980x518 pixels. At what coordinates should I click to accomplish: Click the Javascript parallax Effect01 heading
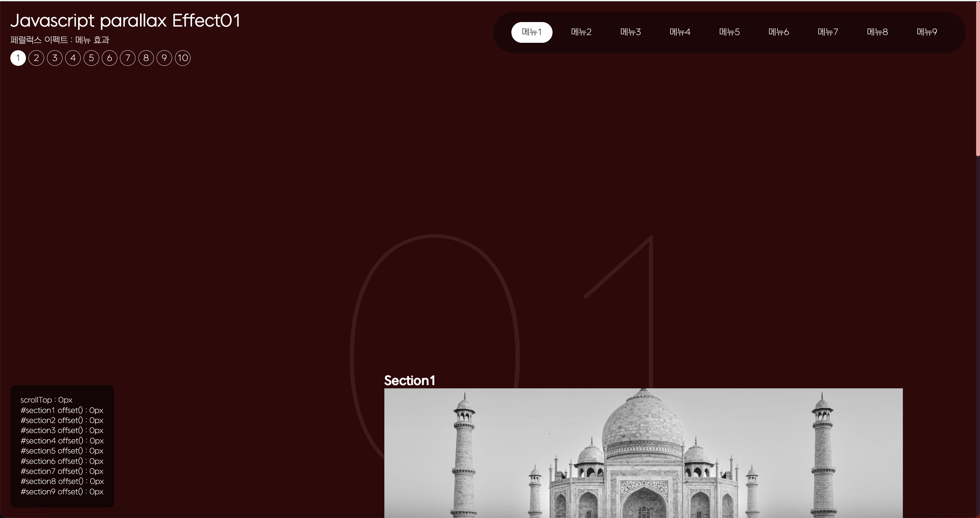(125, 20)
